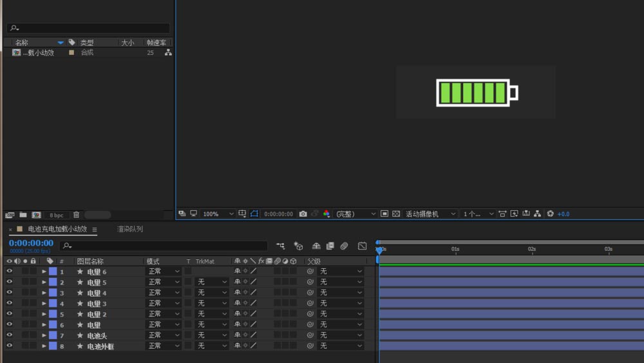Screen dimensions: 644x363
Task: Click the primary viewer monitor icon
Action: click(193, 213)
